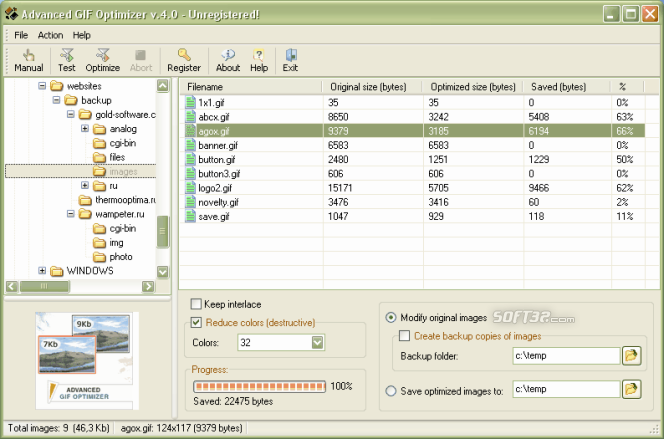
Task: Open the About toolbar button
Action: (228, 61)
